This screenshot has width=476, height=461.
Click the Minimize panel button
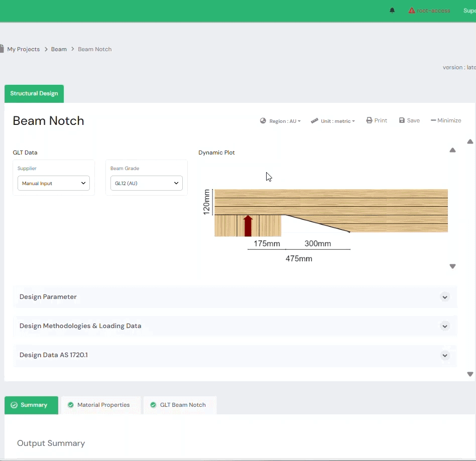pyautogui.click(x=446, y=120)
